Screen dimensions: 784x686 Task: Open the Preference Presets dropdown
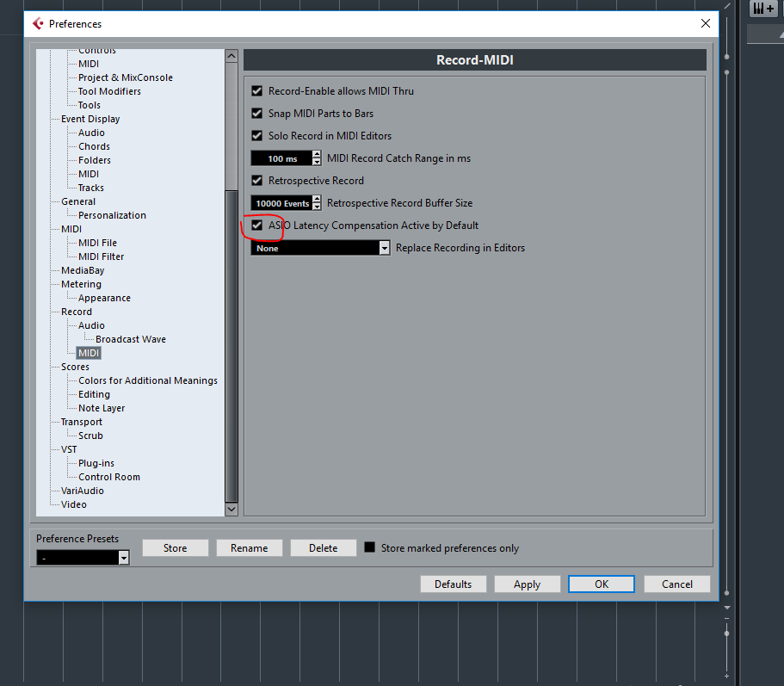[124, 558]
